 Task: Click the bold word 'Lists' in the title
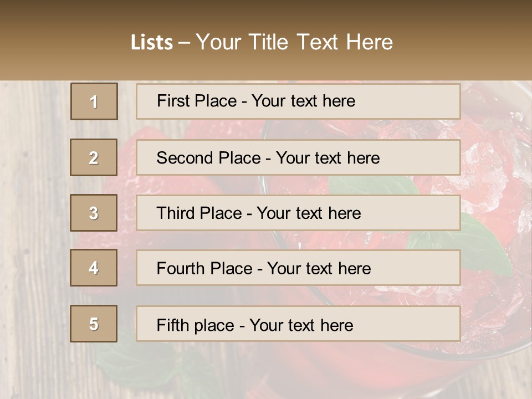click(152, 42)
